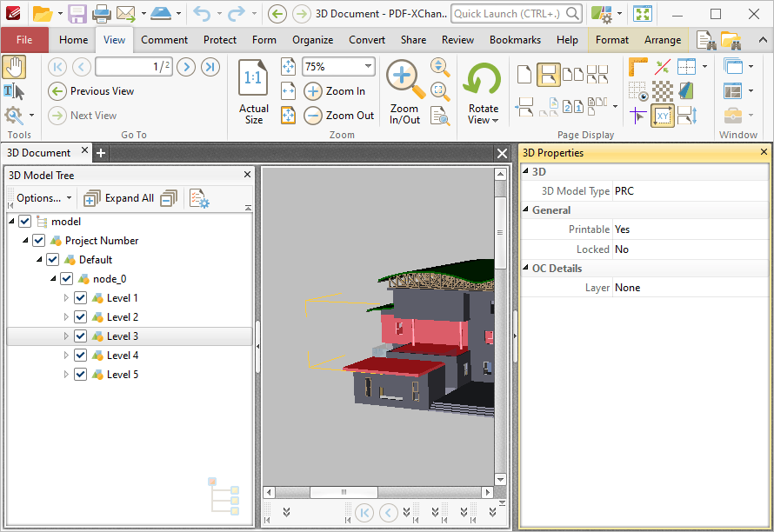Viewport: 774px width, 532px height.
Task: Switch to the Comment tab
Action: point(164,40)
